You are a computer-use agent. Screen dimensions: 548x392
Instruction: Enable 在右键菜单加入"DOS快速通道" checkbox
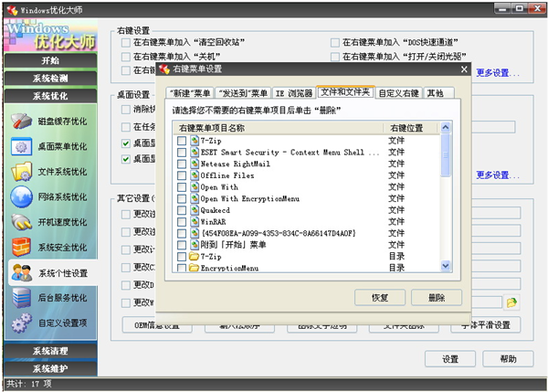point(335,43)
